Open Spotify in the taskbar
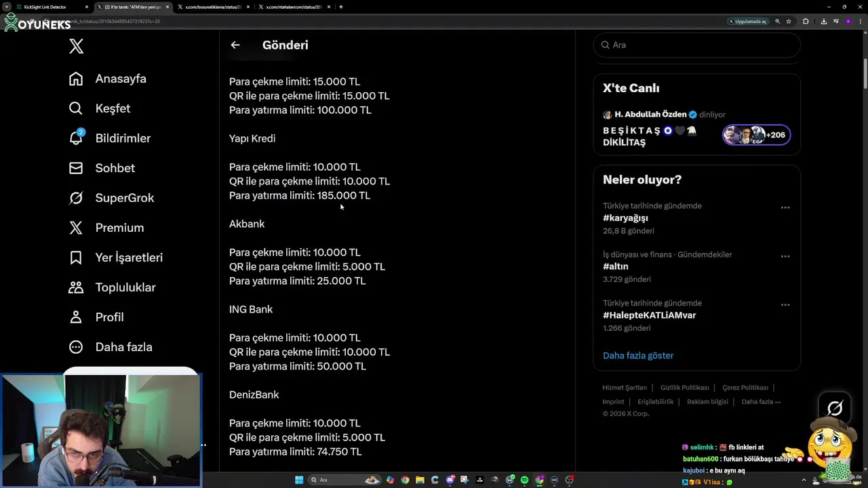Viewport: 868px width, 488px height. (524, 480)
